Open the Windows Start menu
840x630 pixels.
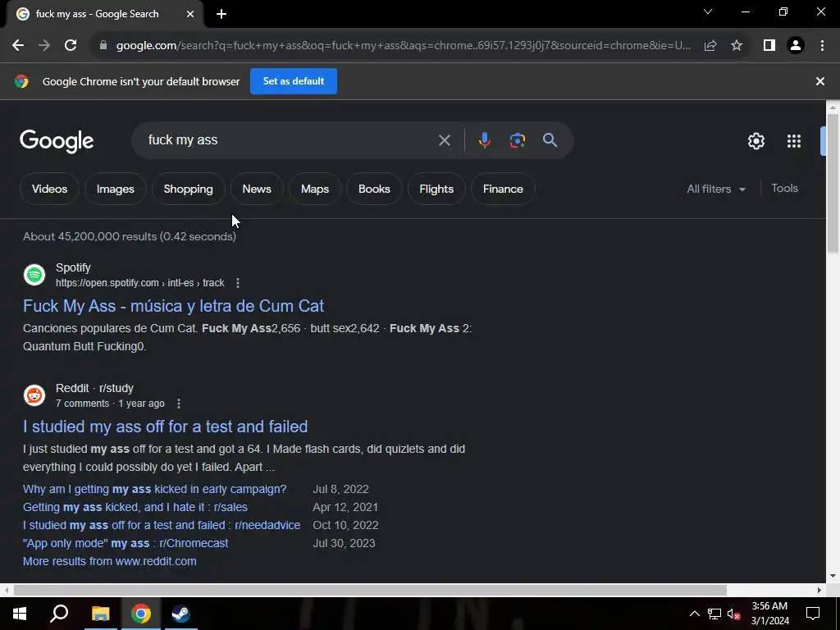click(20, 614)
